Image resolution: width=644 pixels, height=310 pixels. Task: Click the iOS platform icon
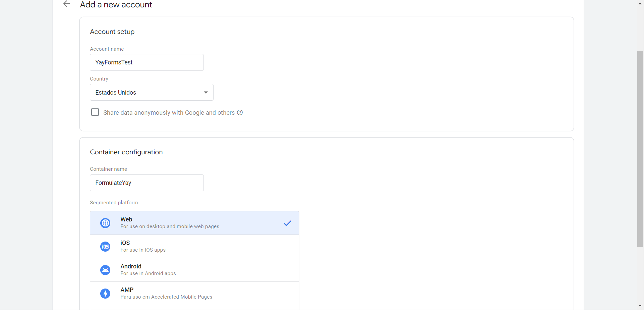[105, 246]
